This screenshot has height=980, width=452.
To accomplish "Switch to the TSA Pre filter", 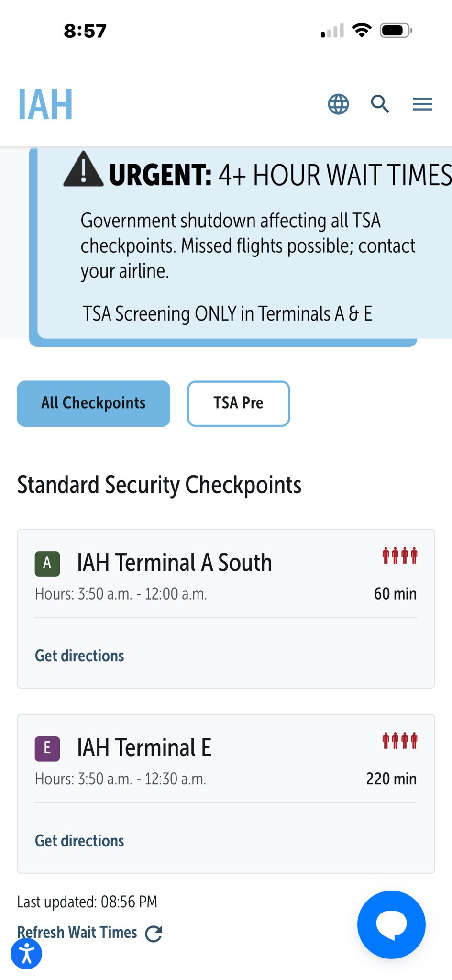I will point(238,403).
